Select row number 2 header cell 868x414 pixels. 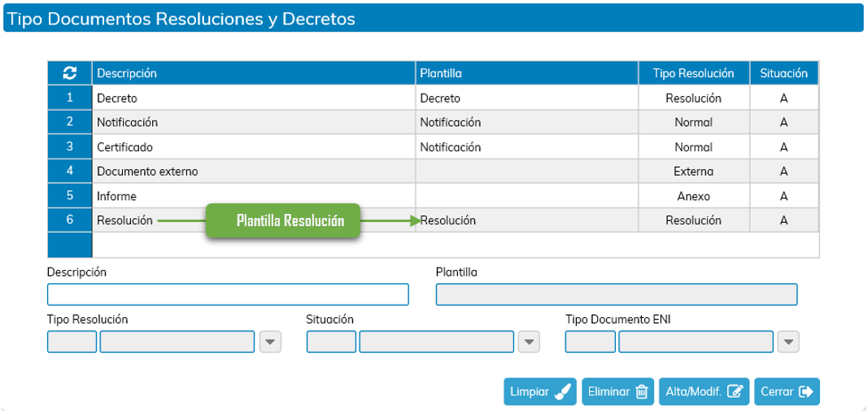(70, 122)
